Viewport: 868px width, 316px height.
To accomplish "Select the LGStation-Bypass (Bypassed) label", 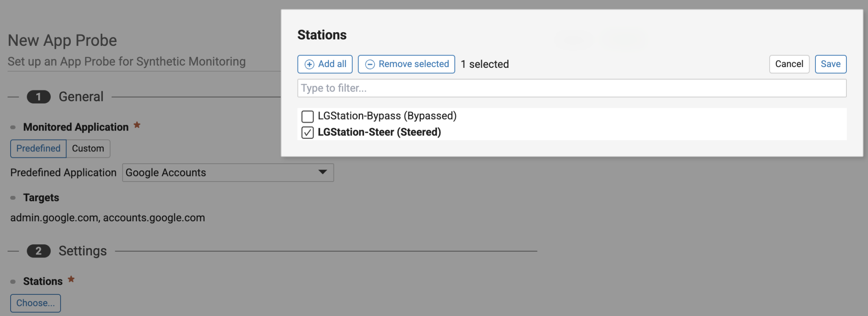I will [387, 116].
